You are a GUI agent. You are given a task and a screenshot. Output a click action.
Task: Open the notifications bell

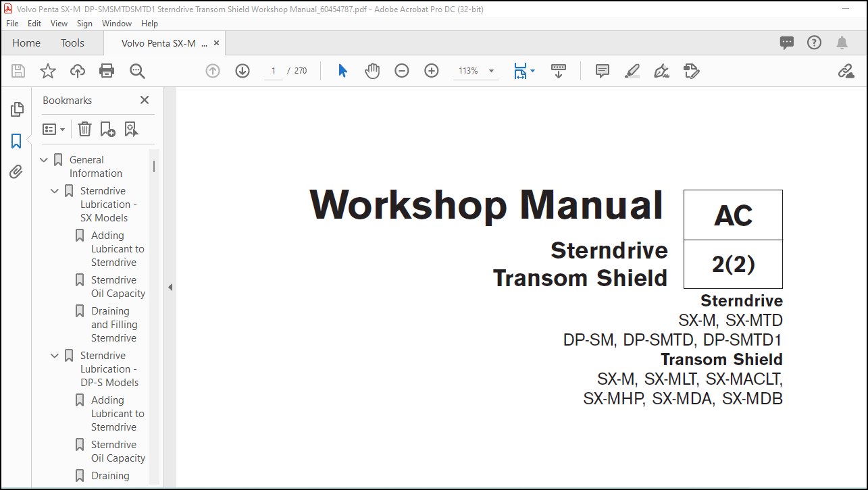pos(842,43)
